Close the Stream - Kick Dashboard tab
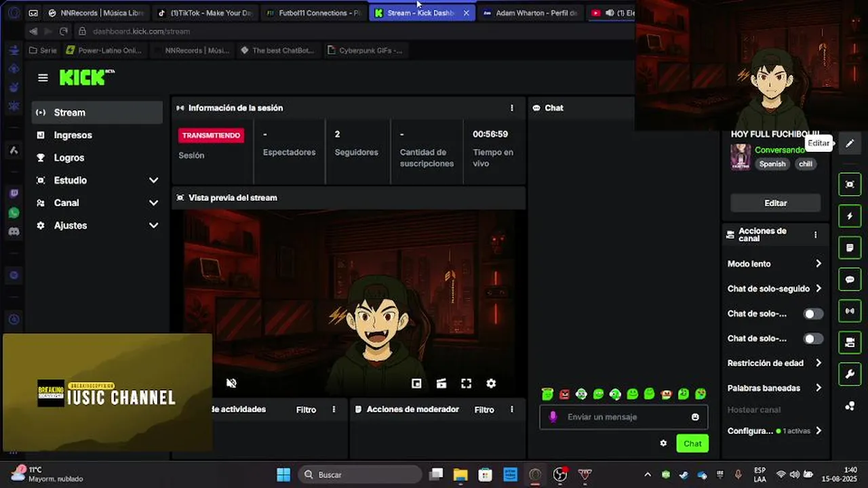This screenshot has height=488, width=868. 466,13
